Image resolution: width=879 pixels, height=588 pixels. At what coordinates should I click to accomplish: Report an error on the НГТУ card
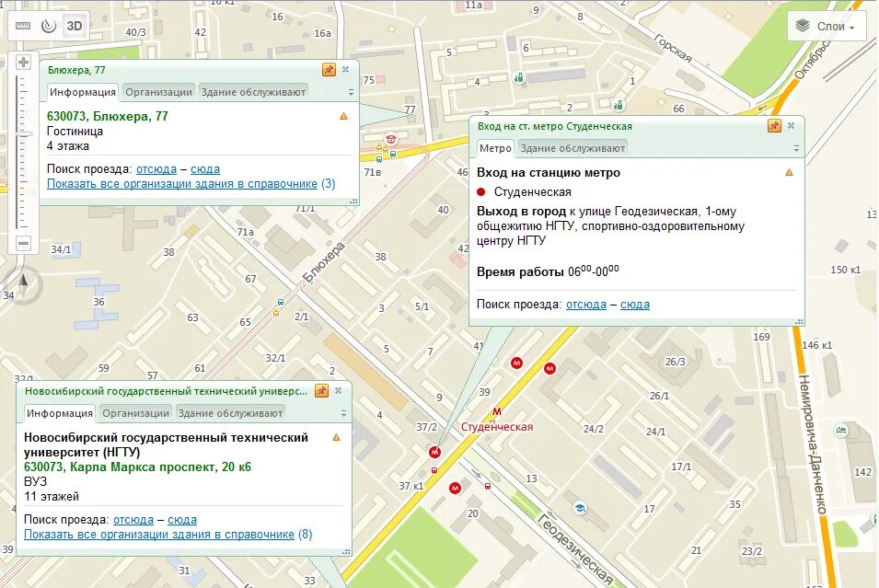tap(336, 437)
